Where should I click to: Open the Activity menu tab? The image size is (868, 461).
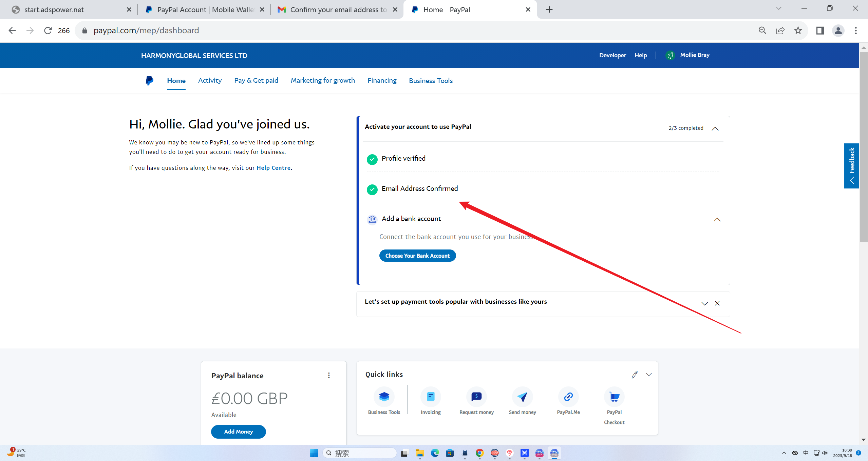pos(210,80)
